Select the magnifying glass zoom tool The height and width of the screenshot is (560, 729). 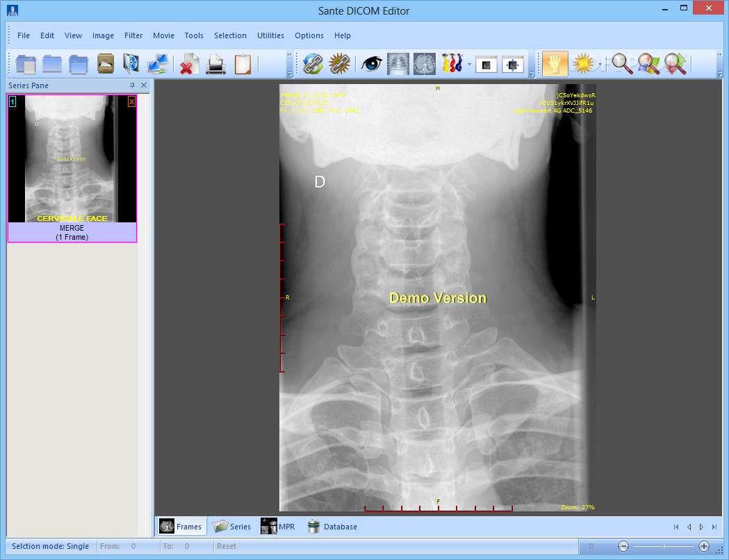(x=621, y=64)
